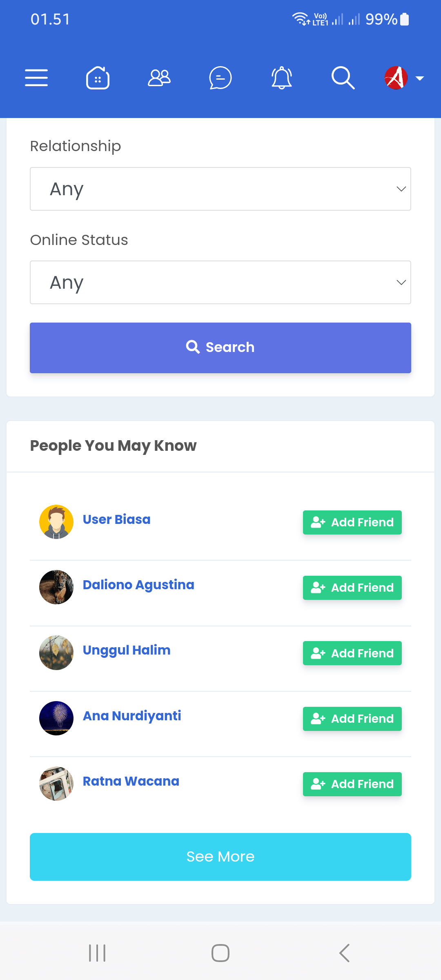
Task: Add User Biasa as a friend
Action: point(352,522)
